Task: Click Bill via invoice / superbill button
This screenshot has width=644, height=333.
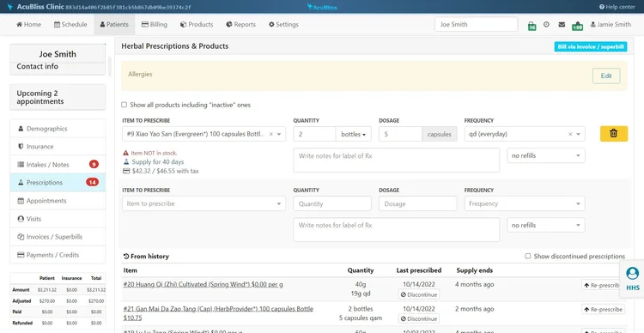Action: [x=591, y=46]
